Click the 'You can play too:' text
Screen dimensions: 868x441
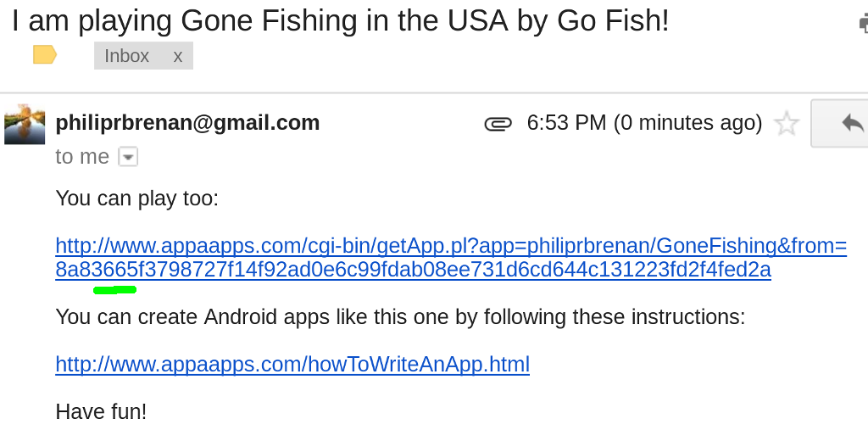click(x=137, y=198)
